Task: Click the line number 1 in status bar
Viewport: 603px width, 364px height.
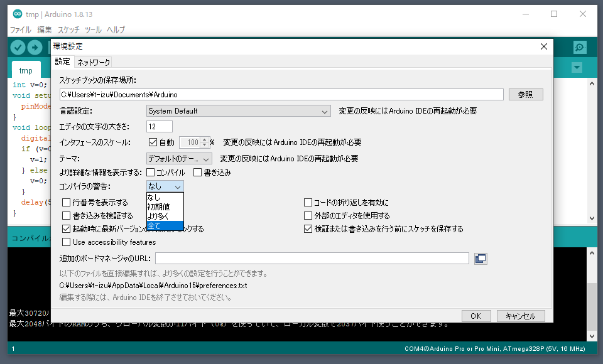Action: (13, 349)
